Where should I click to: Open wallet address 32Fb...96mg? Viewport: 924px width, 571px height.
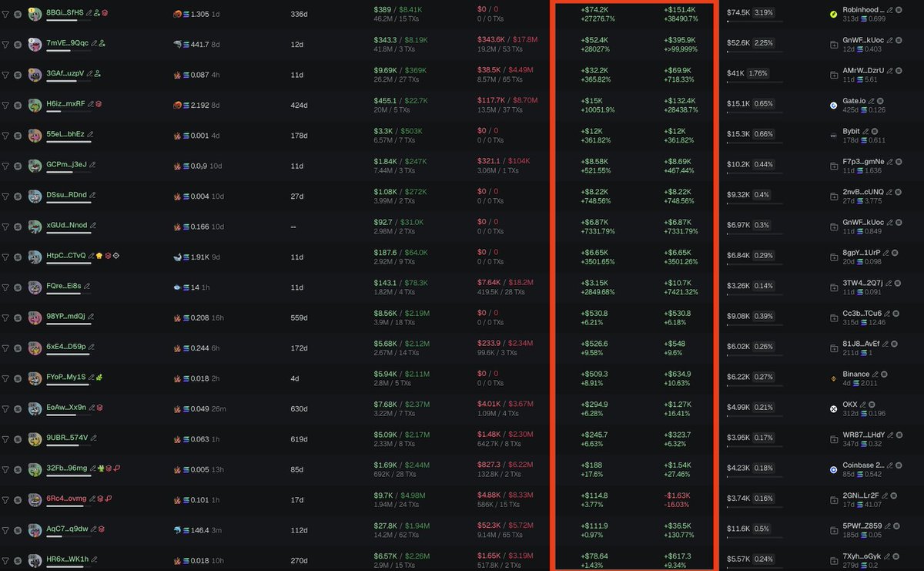(67, 468)
